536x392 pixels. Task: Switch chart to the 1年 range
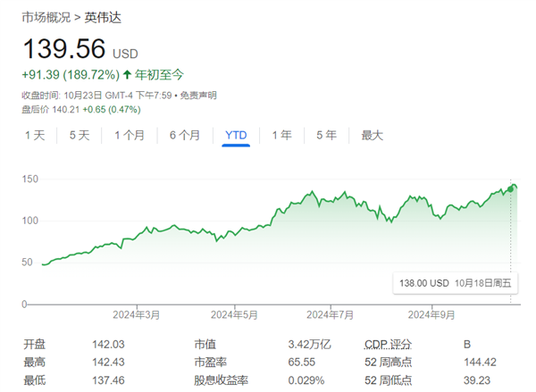281,136
